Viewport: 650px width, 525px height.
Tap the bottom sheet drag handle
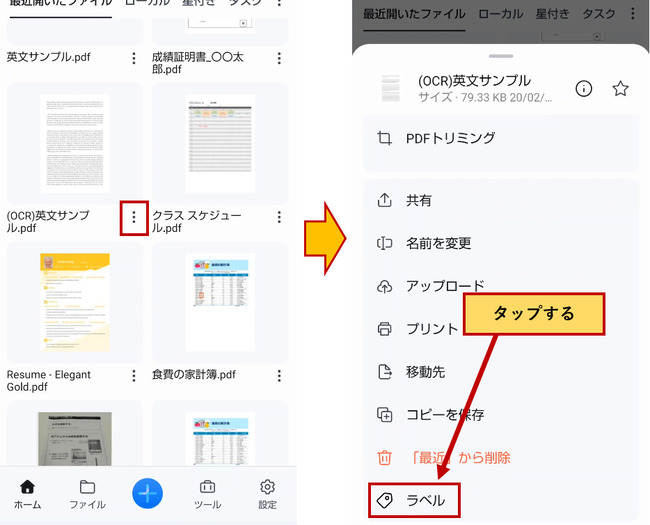(501, 56)
